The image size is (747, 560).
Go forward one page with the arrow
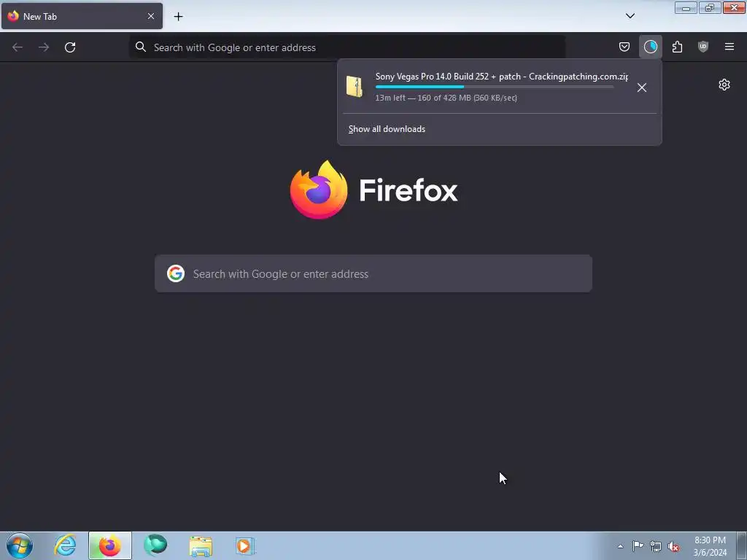(44, 47)
